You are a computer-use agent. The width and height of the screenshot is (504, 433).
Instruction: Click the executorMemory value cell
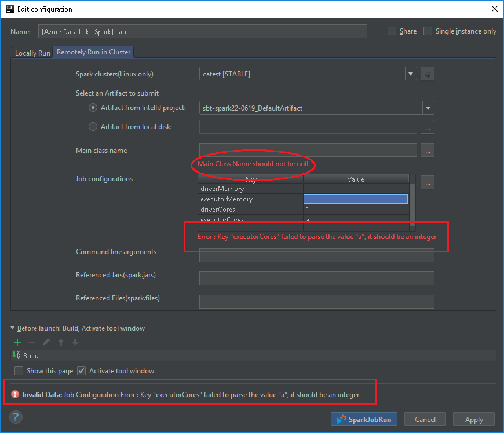point(355,199)
